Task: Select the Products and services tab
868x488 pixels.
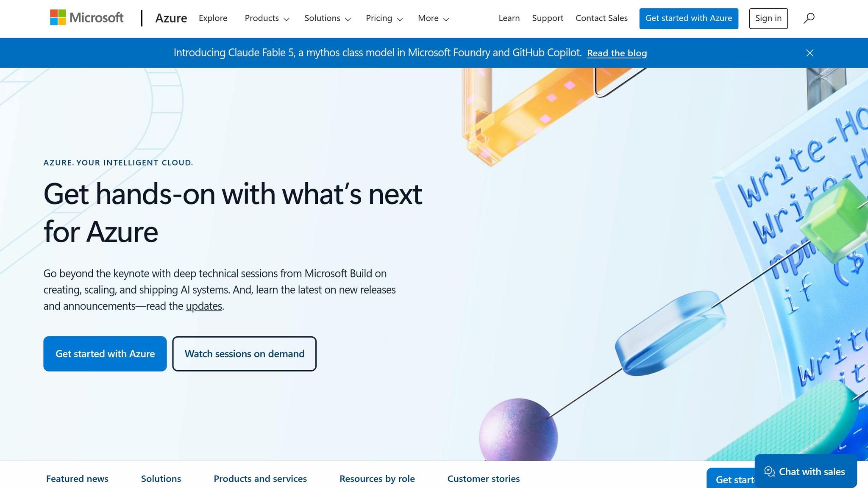Action: pyautogui.click(x=260, y=479)
